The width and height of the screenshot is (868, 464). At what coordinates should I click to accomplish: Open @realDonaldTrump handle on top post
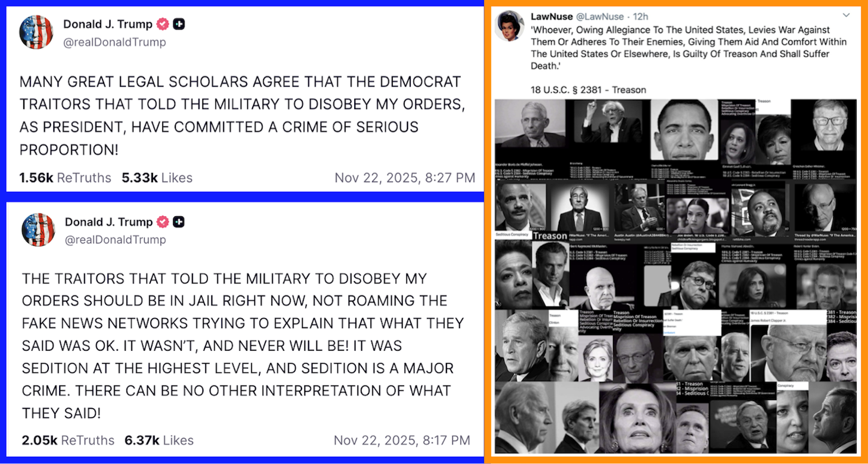click(x=114, y=42)
